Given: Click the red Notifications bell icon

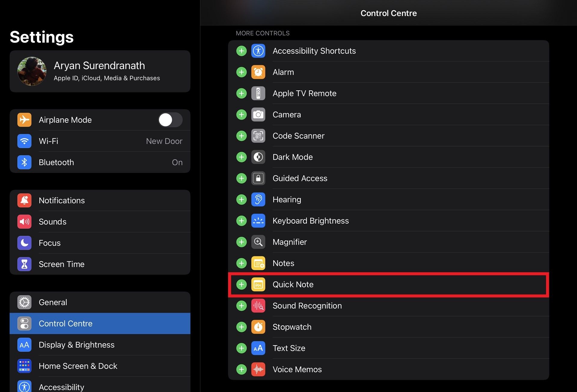Looking at the screenshot, I should coord(24,201).
